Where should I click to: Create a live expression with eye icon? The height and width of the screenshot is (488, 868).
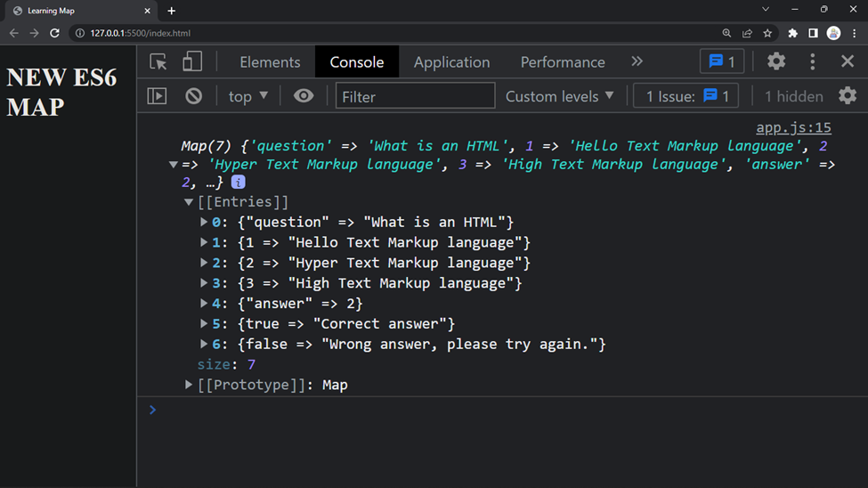point(304,96)
